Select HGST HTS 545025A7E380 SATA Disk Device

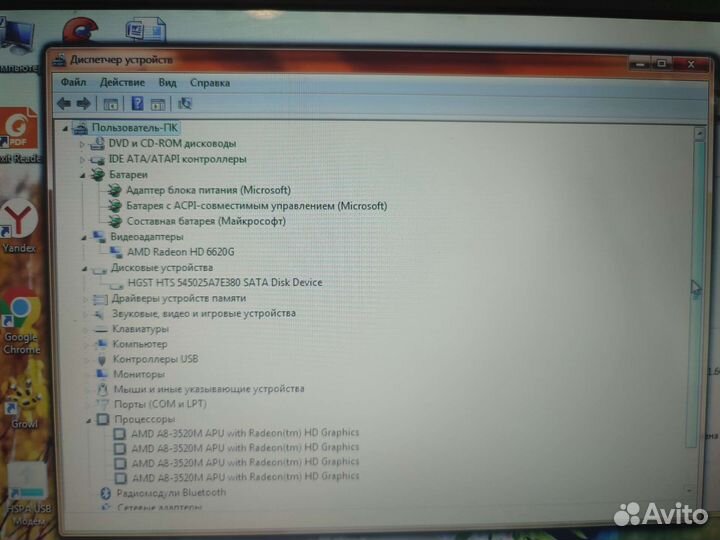225,282
